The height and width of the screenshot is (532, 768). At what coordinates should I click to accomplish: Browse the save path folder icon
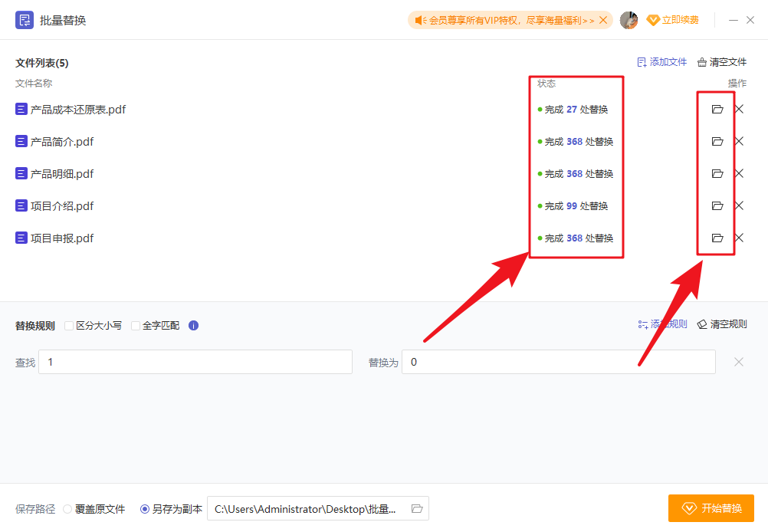pyautogui.click(x=416, y=508)
